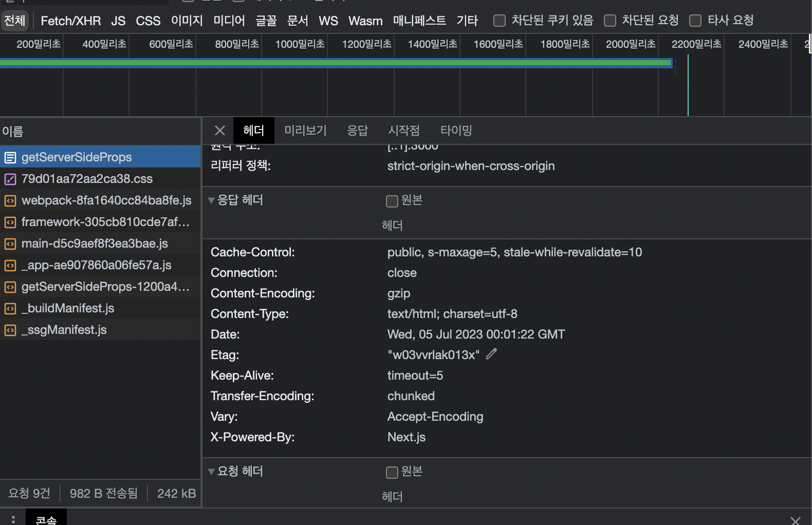Open the 응답 tab
The width and height of the screenshot is (812, 525).
click(357, 130)
